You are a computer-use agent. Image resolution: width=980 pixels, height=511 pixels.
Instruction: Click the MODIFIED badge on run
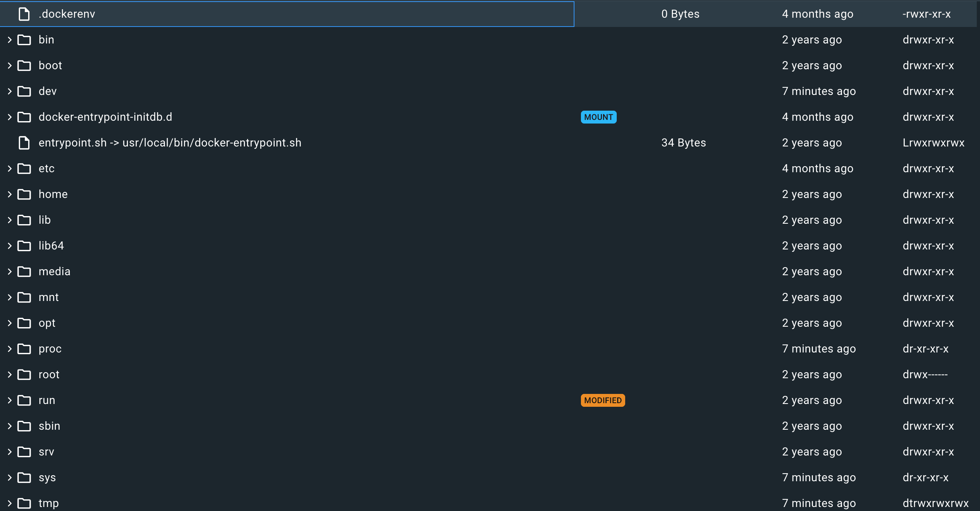point(602,400)
